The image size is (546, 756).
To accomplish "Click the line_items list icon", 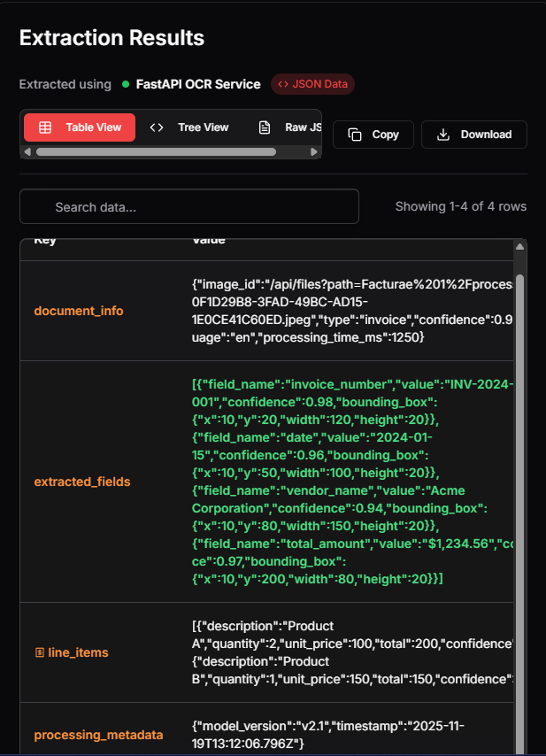I will click(x=39, y=652).
